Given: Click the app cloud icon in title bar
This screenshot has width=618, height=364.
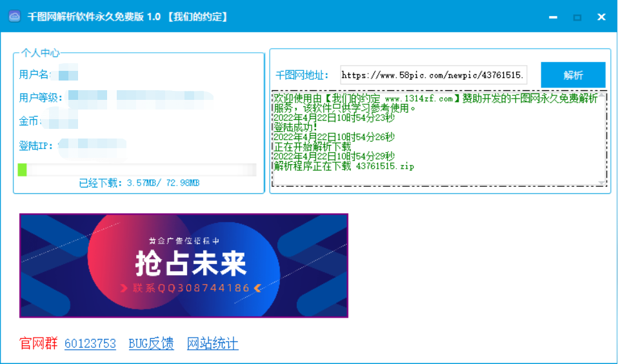Looking at the screenshot, I should [15, 17].
